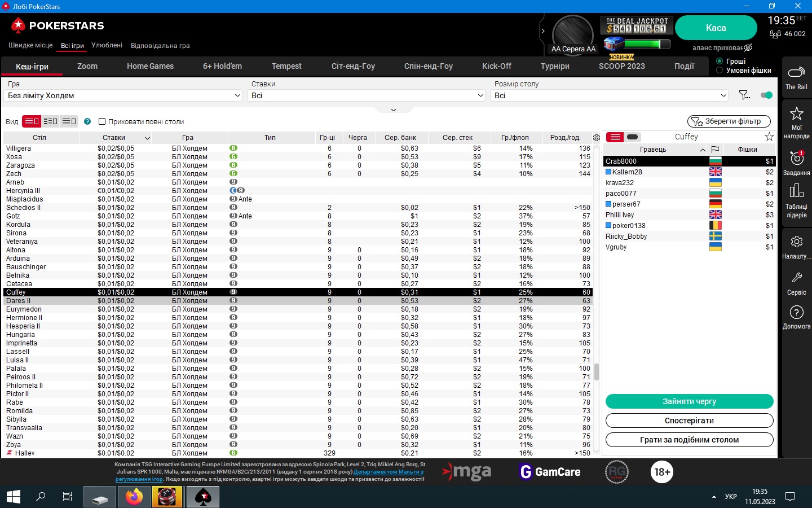
Task: Sort players by Гравець column header
Action: 655,150
